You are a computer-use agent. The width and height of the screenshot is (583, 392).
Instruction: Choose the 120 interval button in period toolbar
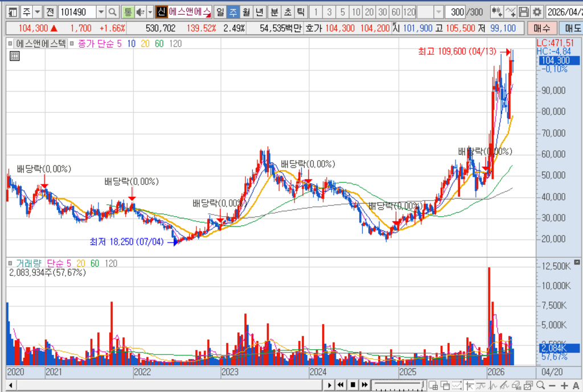(409, 13)
